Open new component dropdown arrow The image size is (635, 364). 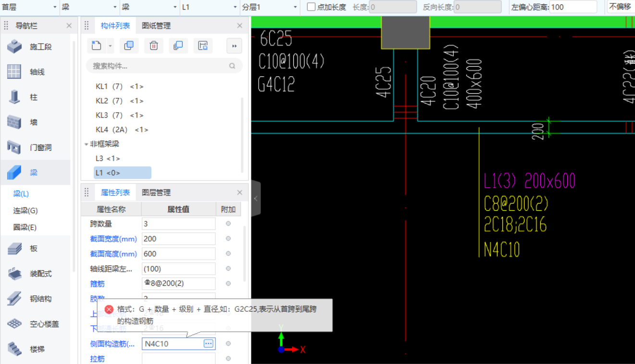110,46
